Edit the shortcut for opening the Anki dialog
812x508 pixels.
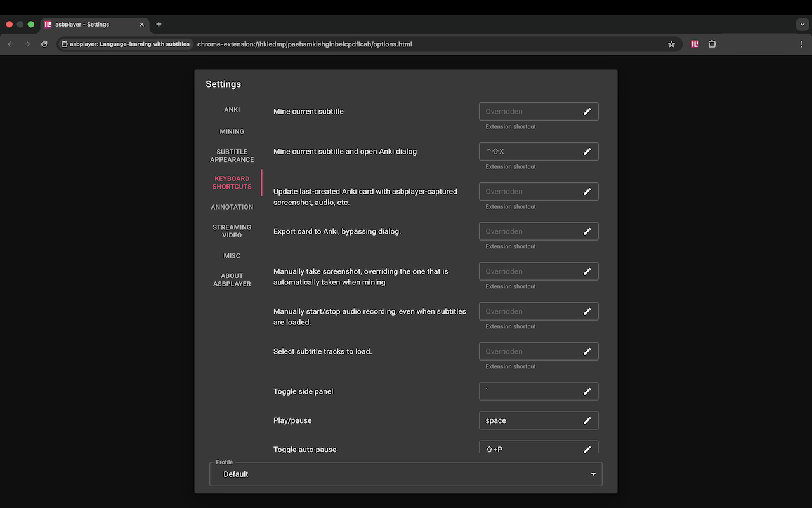(587, 151)
